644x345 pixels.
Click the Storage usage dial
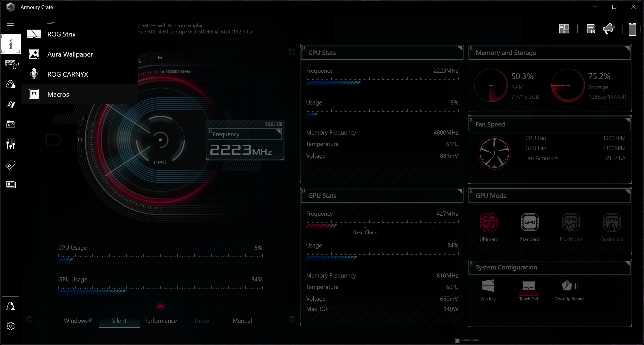tap(568, 85)
